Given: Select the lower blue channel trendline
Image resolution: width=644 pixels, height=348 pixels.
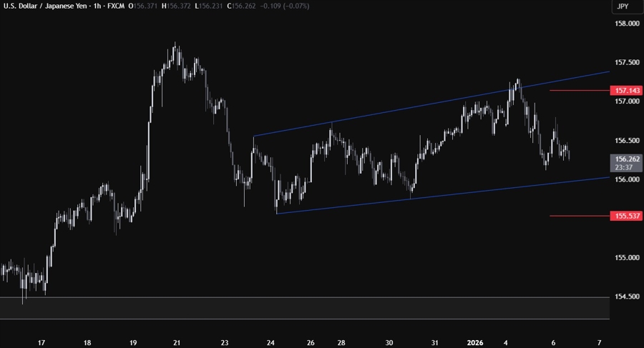Looking at the screenshot, I should (443, 195).
